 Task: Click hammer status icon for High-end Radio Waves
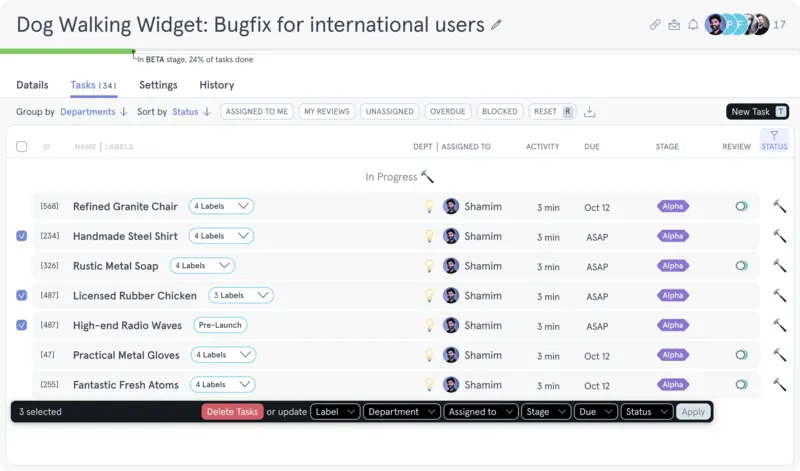click(x=779, y=325)
